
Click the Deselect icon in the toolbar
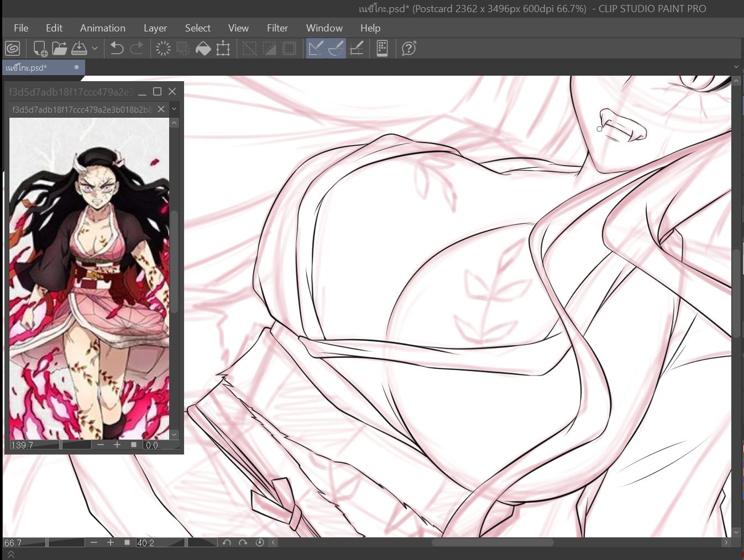click(x=249, y=49)
